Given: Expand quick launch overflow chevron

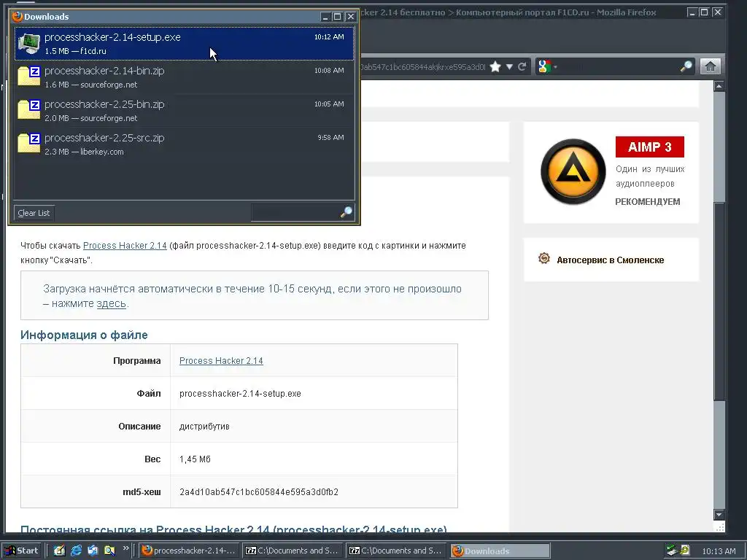Looking at the screenshot, I should tap(125, 548).
